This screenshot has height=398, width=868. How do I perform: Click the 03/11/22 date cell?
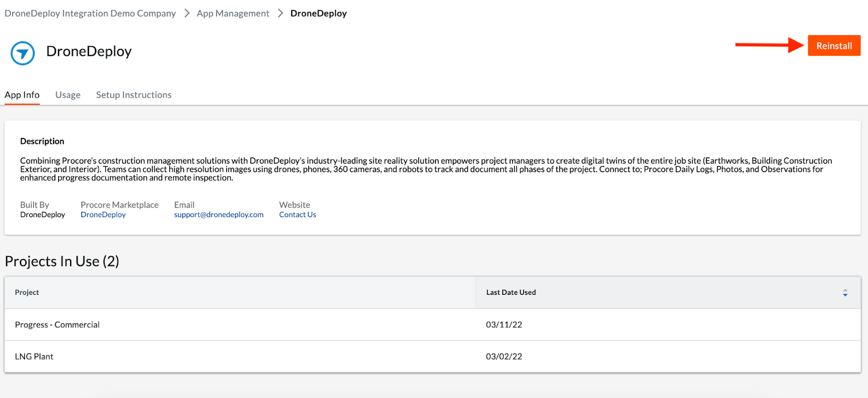tap(504, 325)
